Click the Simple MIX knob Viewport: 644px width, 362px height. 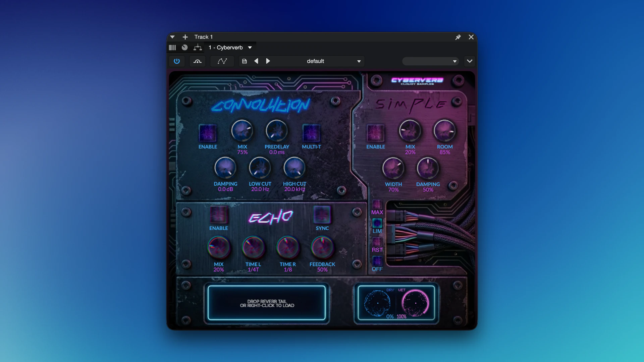[x=410, y=131]
